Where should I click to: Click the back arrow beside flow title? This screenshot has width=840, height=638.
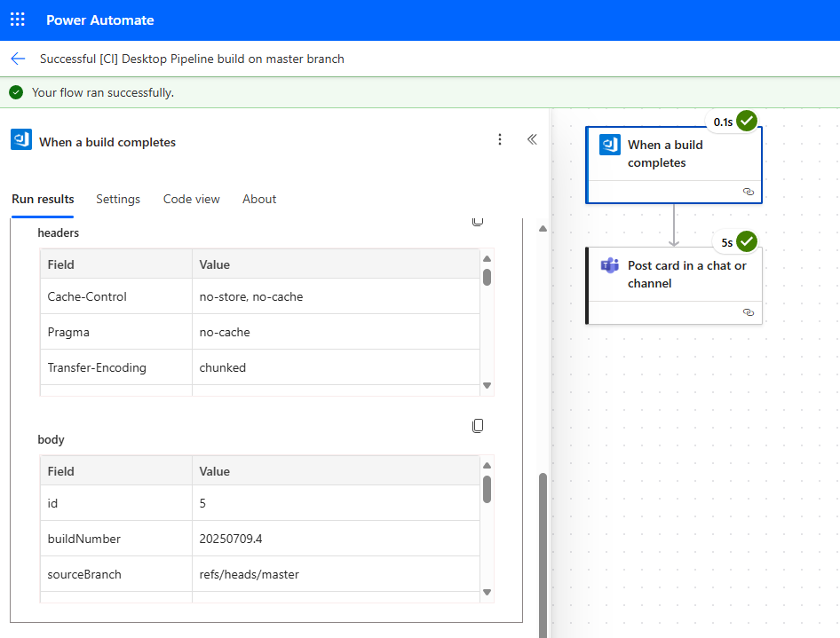coord(18,59)
